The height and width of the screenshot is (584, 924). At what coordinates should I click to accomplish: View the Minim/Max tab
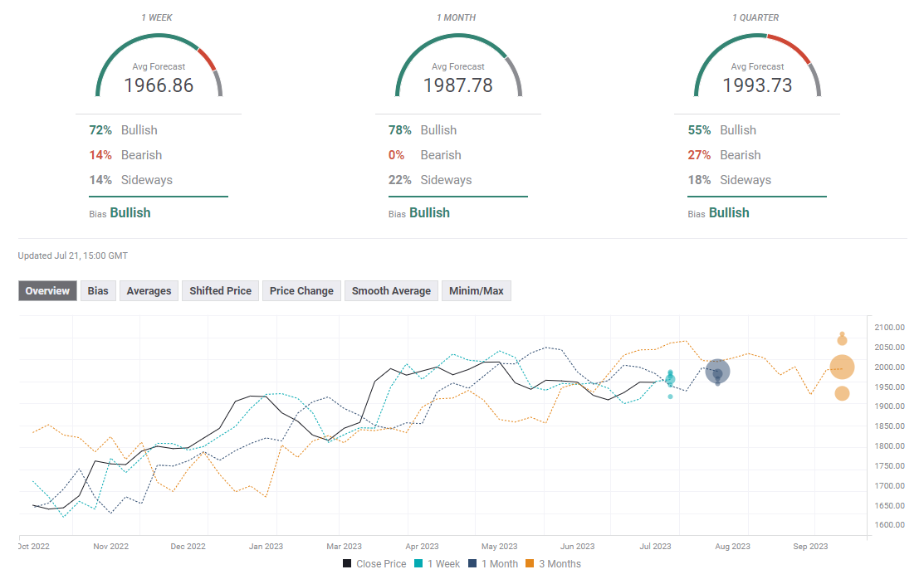point(476,291)
